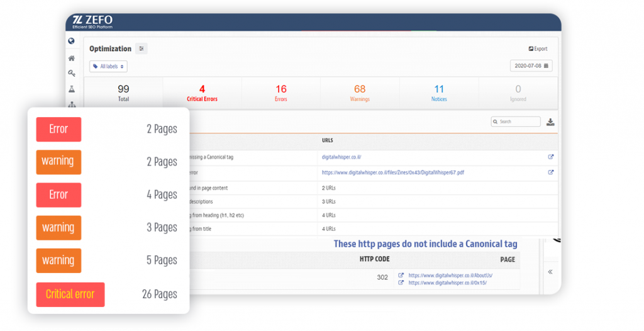
Task: Click the HTTP CODE column header
Action: pos(375,259)
